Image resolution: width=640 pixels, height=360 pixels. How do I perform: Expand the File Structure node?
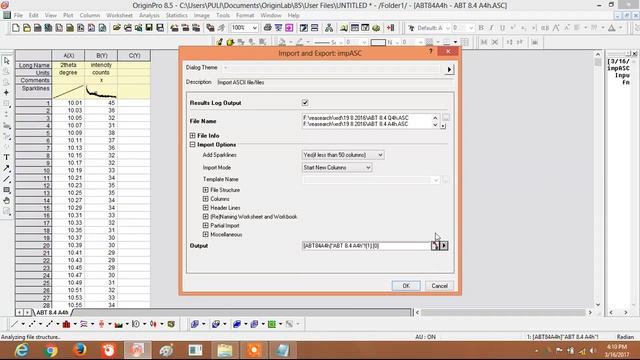(205, 190)
